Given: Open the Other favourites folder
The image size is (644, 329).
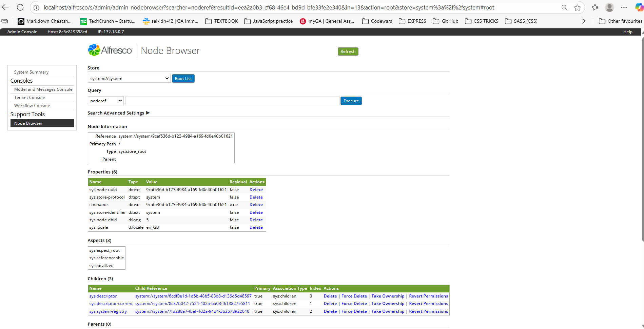Looking at the screenshot, I should point(621,21).
